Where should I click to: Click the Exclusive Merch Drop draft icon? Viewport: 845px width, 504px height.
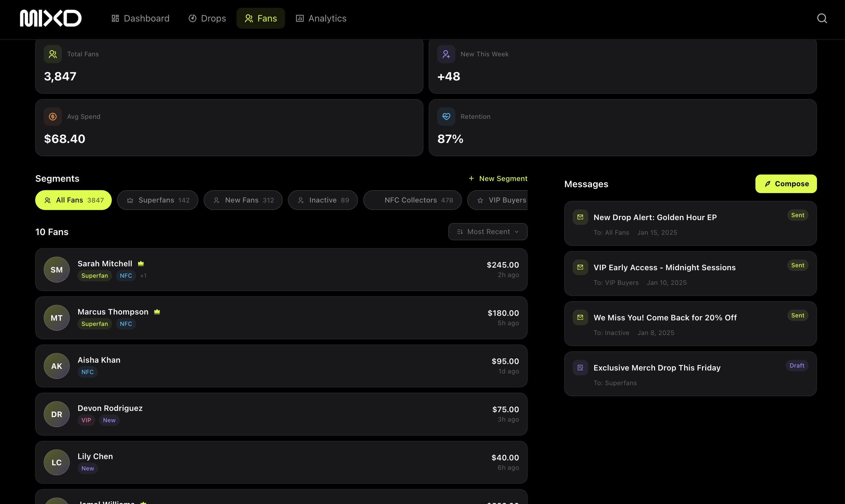[580, 368]
